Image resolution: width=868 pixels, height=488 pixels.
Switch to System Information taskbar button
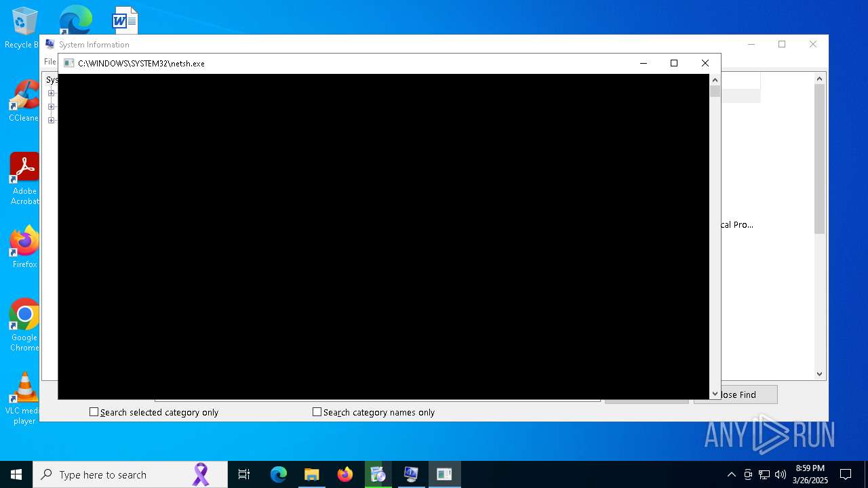411,474
